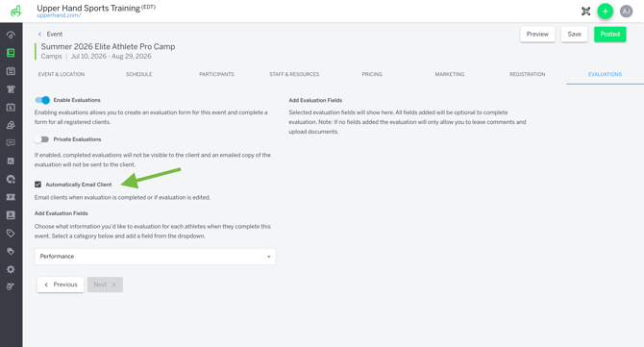Screen dimensions: 644x347
Task: Click the Preview button
Action: click(537, 34)
